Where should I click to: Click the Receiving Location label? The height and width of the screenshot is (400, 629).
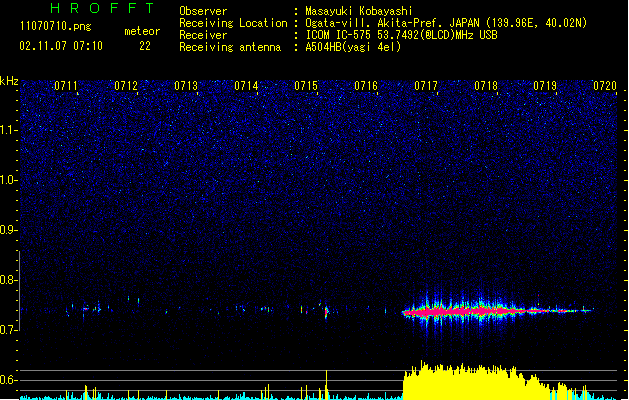233,23
